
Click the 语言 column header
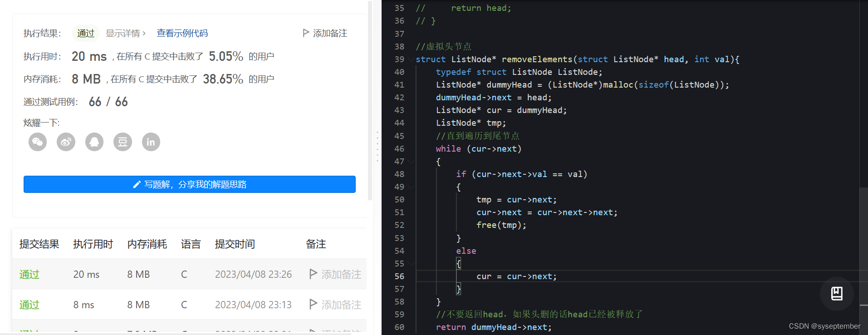(x=191, y=244)
